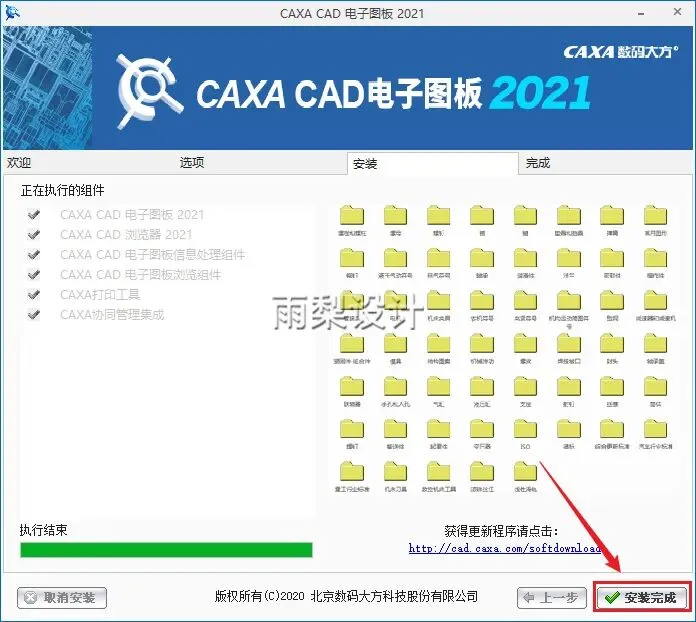
Task: Close the installer window
Action: point(677,12)
